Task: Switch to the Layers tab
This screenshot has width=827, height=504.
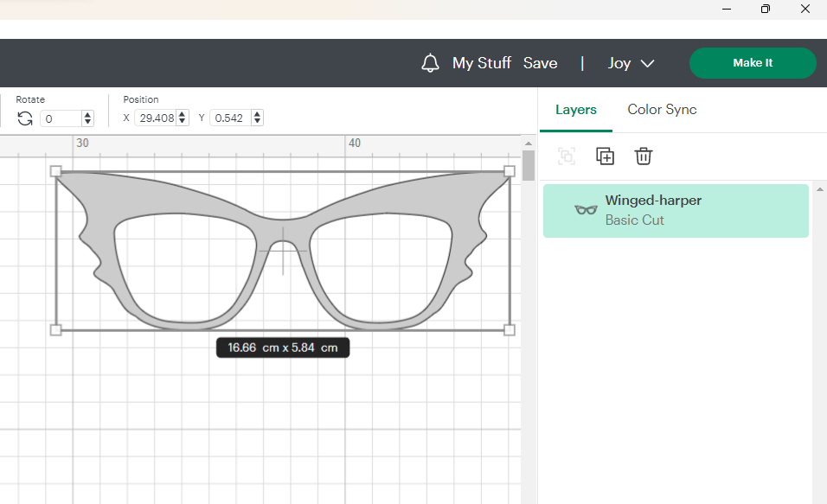Action: coord(576,110)
